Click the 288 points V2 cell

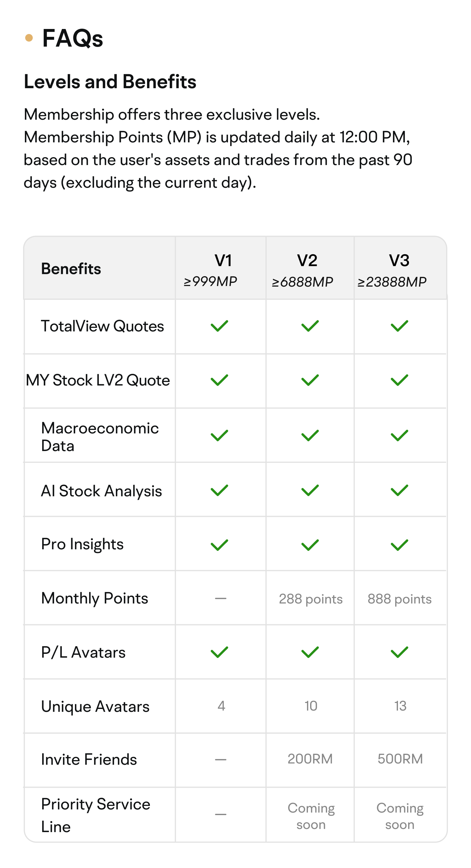tap(311, 599)
